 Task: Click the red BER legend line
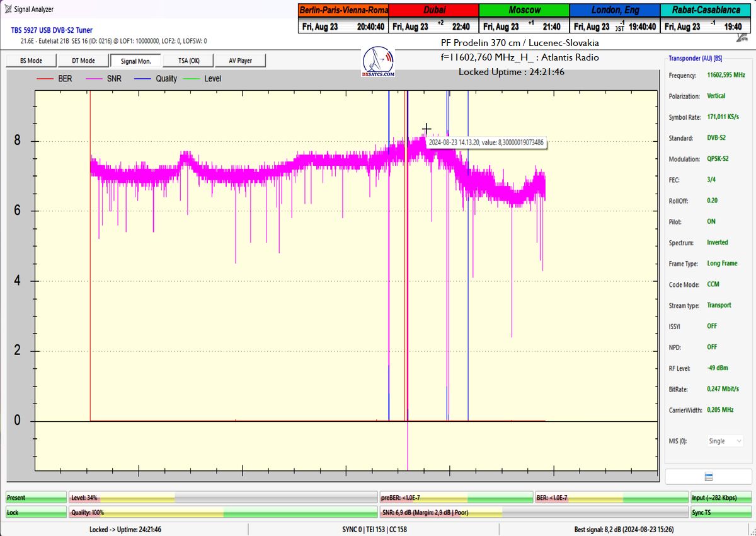[45, 79]
